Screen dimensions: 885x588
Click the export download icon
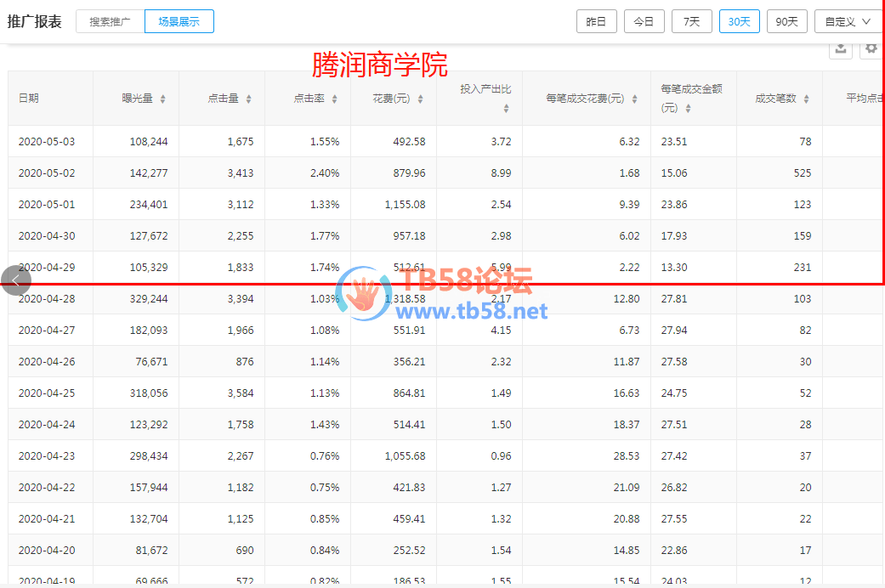pyautogui.click(x=841, y=49)
